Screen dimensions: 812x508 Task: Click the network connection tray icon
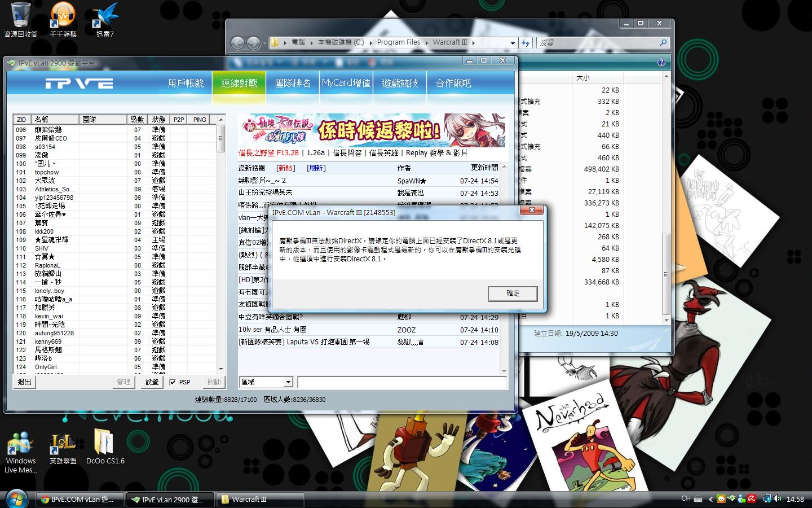767,499
